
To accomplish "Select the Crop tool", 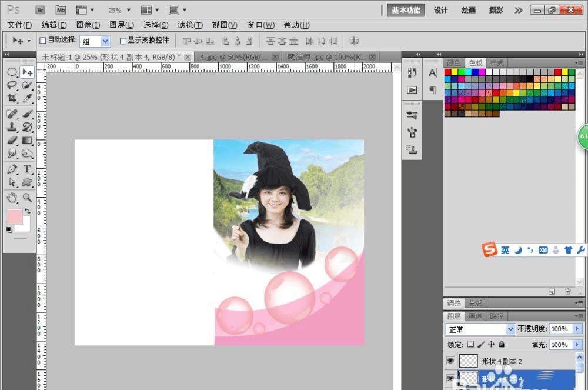I will pos(12,99).
